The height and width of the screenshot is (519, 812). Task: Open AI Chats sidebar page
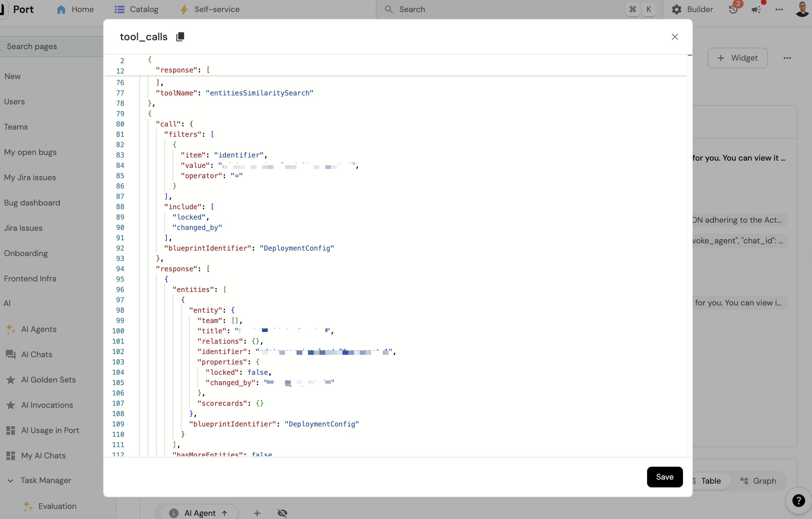click(x=36, y=354)
